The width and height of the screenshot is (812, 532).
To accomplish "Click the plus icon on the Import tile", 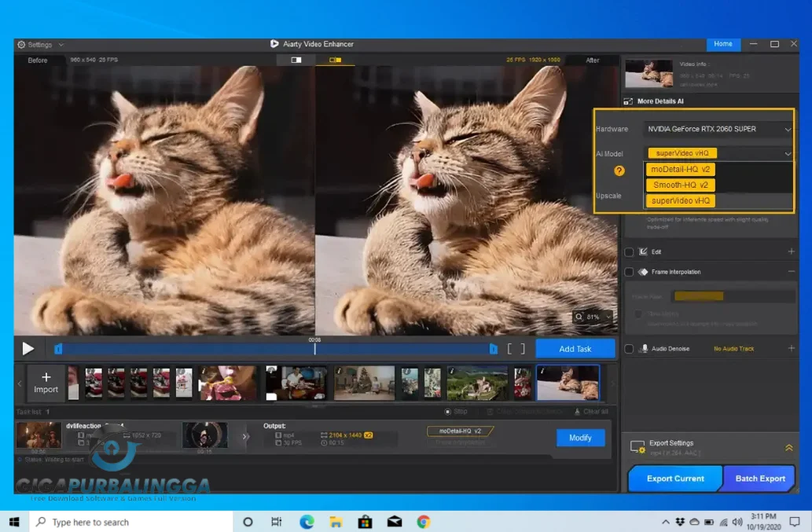I will [x=46, y=377].
